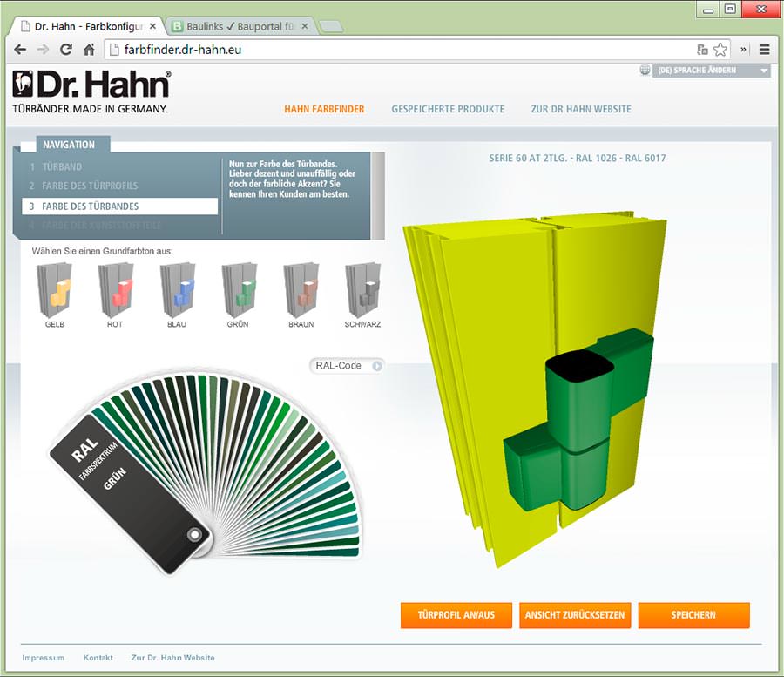Click the Türprofil An/Aus button
Image resolution: width=784 pixels, height=677 pixels.
click(x=456, y=615)
